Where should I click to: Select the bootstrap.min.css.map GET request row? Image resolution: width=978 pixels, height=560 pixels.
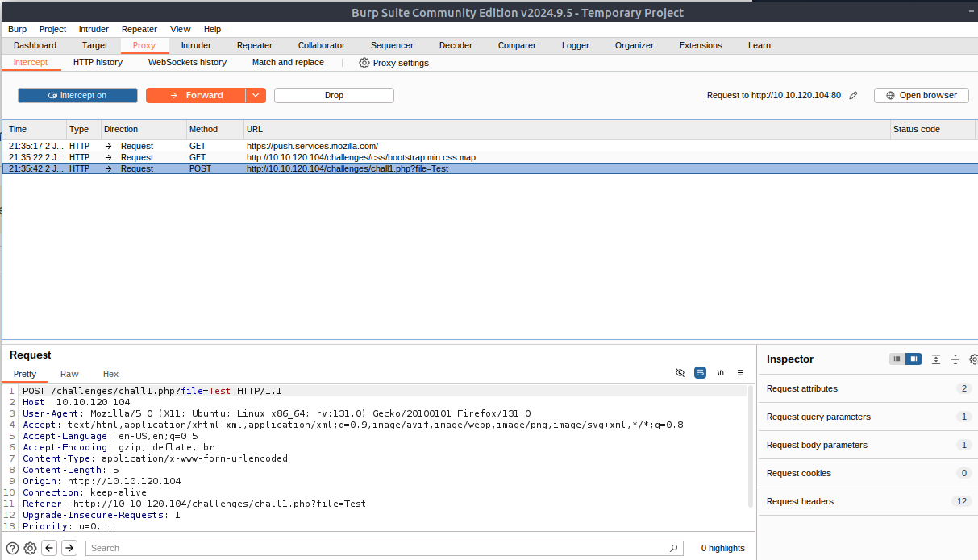tap(489, 157)
